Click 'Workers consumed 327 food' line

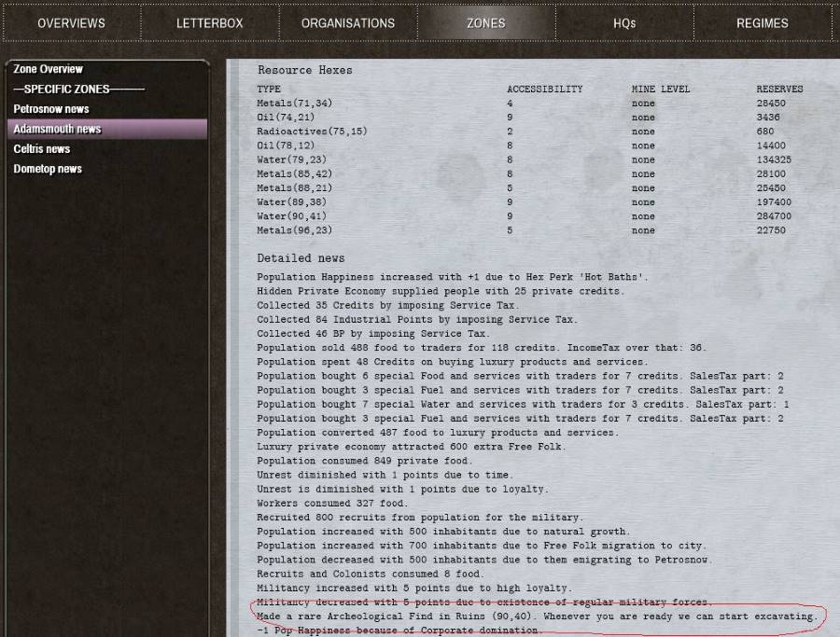332,504
